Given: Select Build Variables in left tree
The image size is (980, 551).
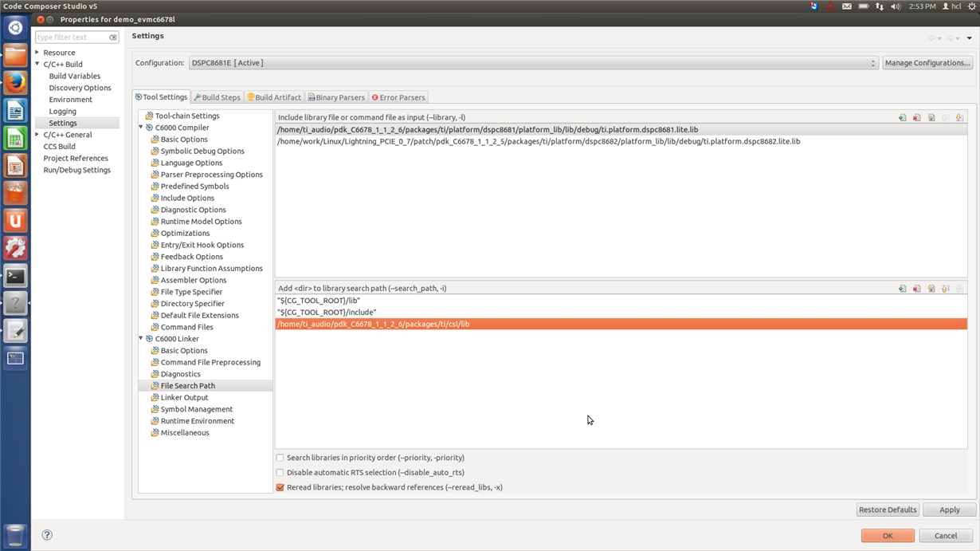Looking at the screenshot, I should coord(74,76).
